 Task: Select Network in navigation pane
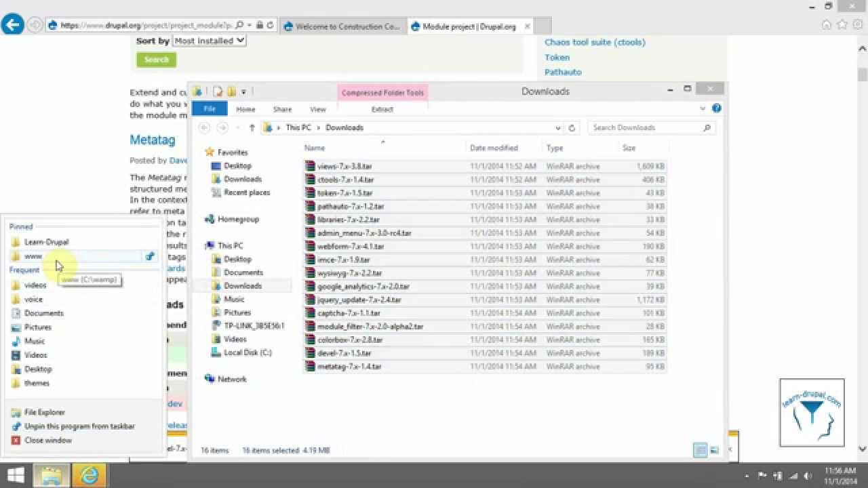pos(232,379)
